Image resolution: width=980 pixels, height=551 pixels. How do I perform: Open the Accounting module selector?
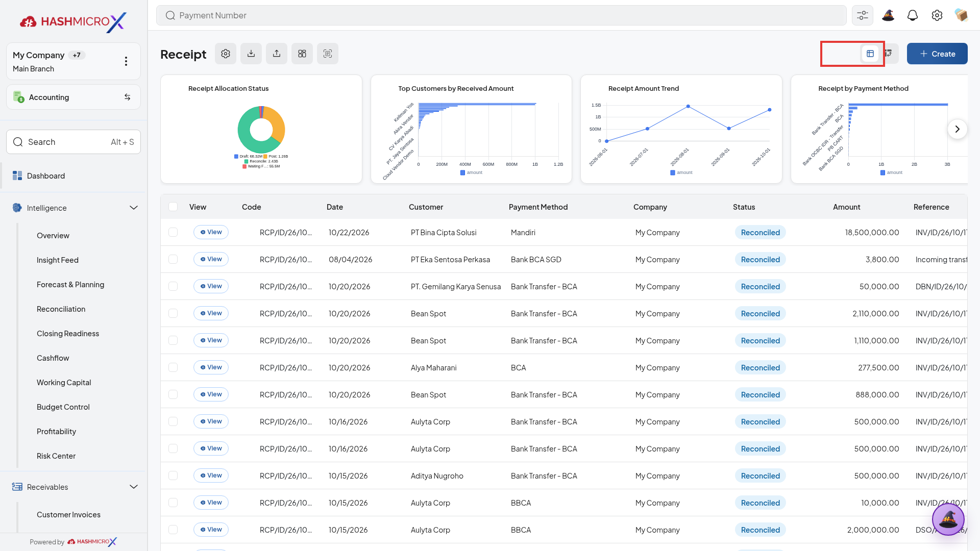(73, 97)
